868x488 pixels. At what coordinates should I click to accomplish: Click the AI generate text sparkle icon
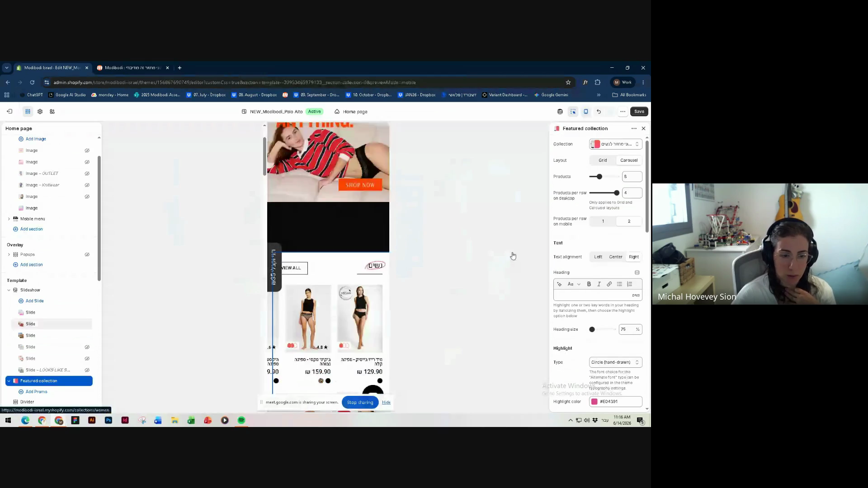click(x=559, y=284)
